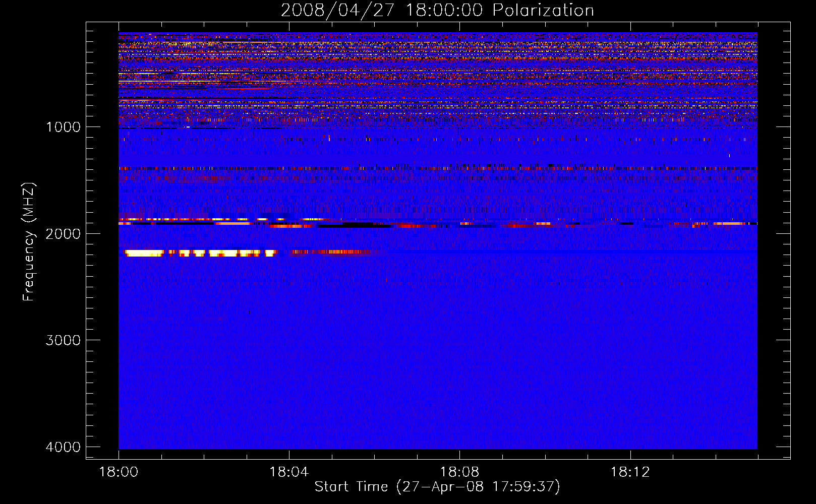816x504 pixels.
Task: Click the plot title '2008/04/27 18:00:00 Polarization'
Action: 437,11
